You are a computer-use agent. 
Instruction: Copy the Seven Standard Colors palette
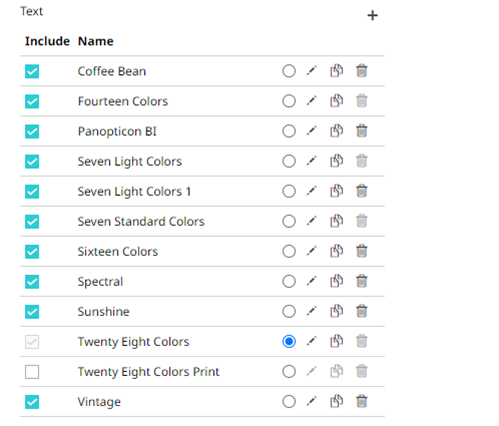click(336, 221)
